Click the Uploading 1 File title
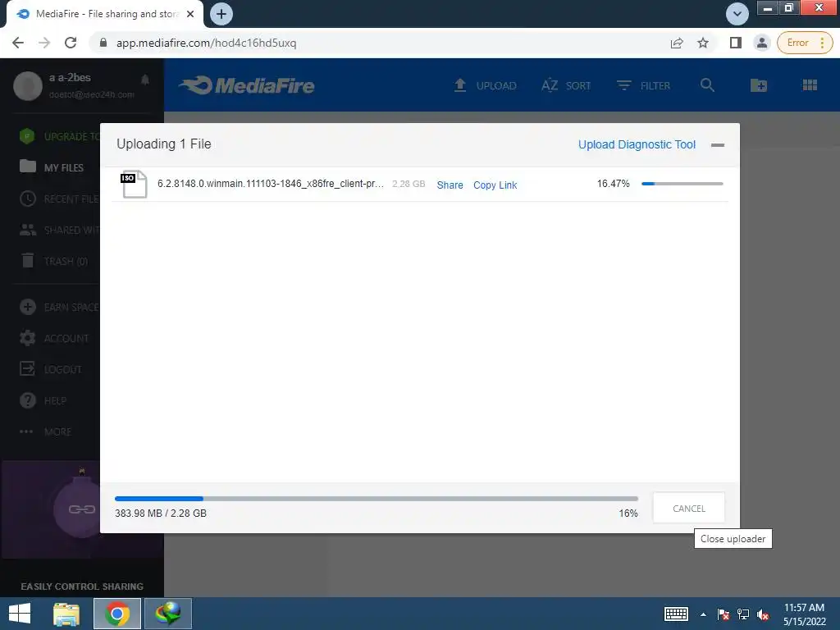This screenshot has height=630, width=840. tap(164, 144)
